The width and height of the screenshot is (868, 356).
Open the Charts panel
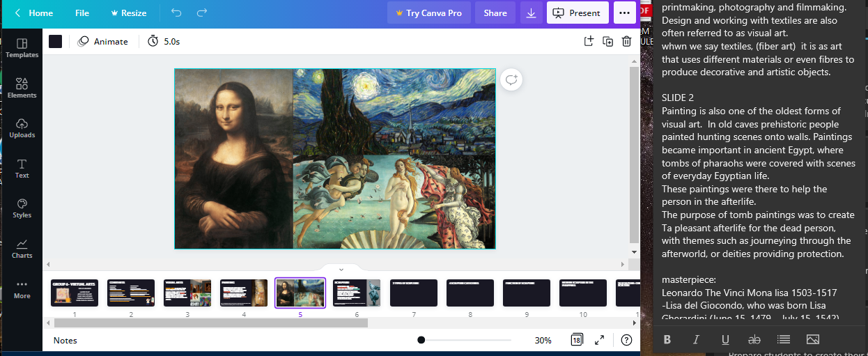[x=22, y=249]
